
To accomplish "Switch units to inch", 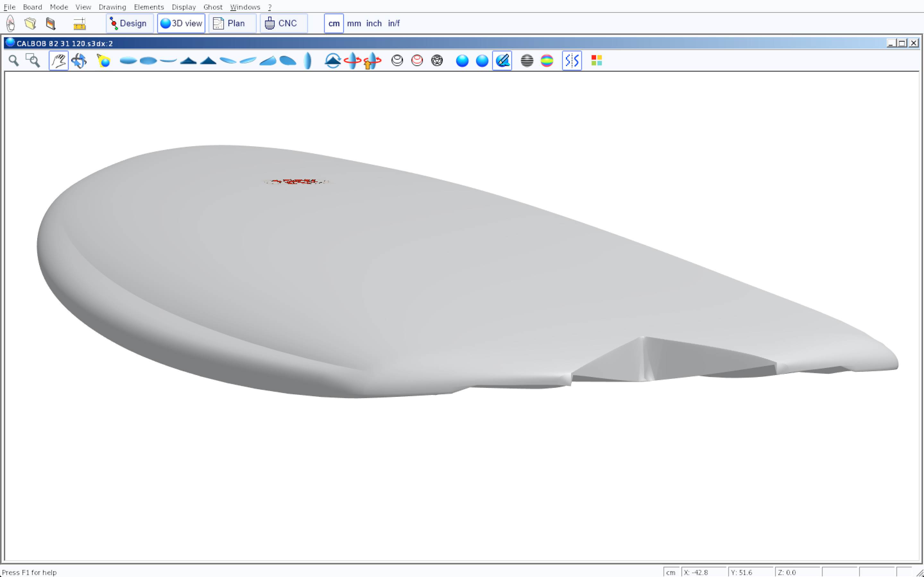I will (x=374, y=23).
